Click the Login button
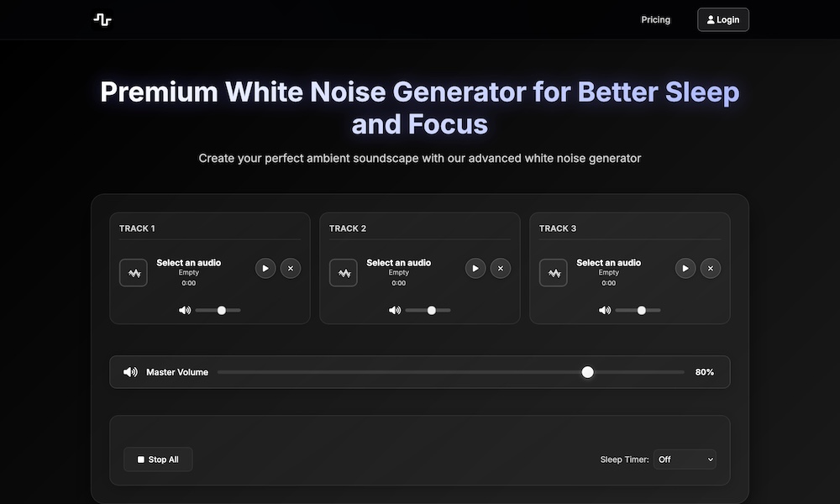840x504 pixels. pos(722,19)
